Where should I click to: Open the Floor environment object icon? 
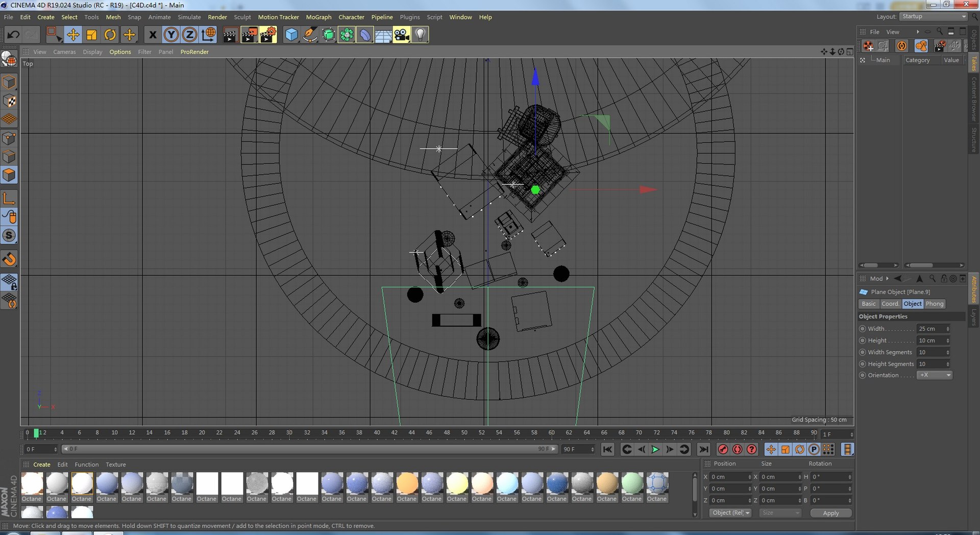click(383, 35)
